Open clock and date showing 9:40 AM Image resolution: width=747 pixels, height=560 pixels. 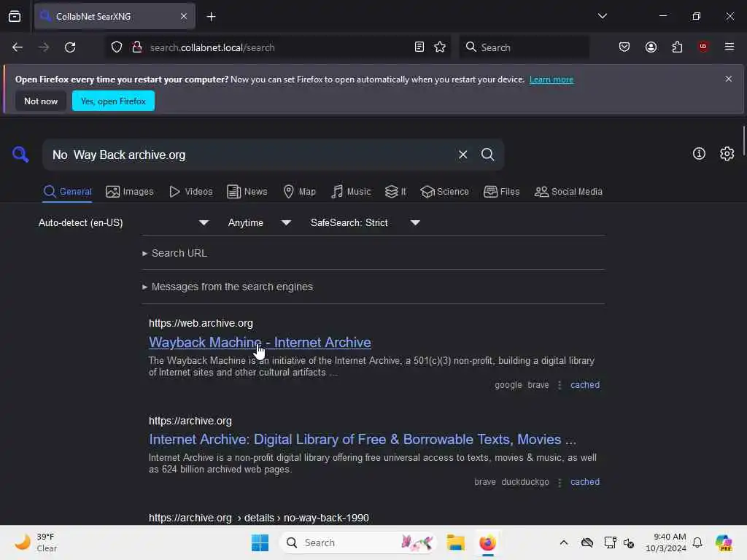point(665,542)
